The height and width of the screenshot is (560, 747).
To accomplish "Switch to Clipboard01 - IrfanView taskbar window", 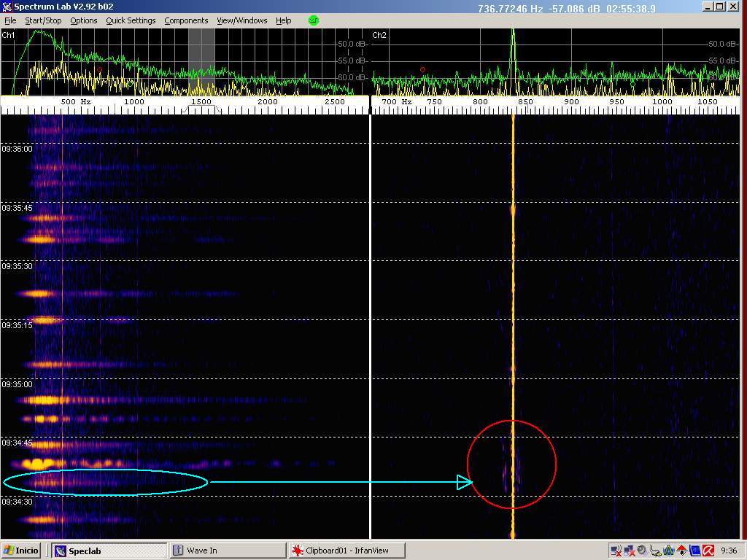I will click(347, 551).
